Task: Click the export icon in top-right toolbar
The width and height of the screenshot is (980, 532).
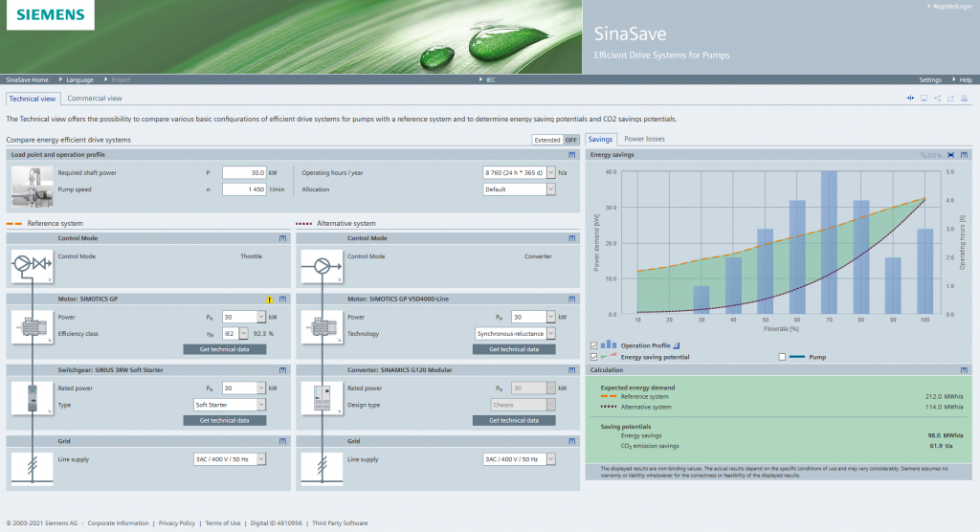Action: point(950,99)
